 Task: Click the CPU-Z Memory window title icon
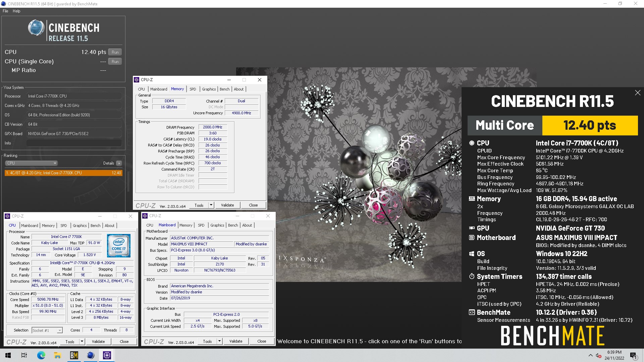(137, 80)
